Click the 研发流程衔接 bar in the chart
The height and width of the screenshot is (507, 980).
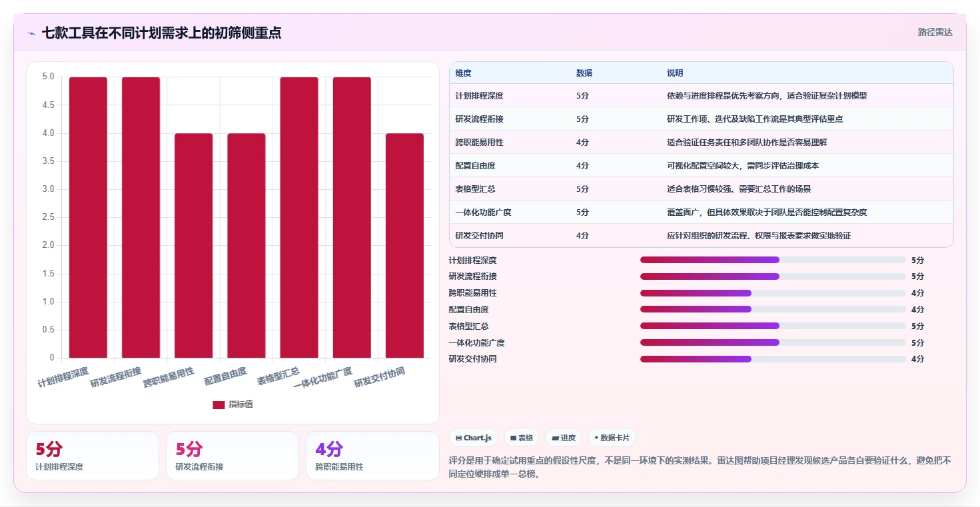pyautogui.click(x=141, y=217)
